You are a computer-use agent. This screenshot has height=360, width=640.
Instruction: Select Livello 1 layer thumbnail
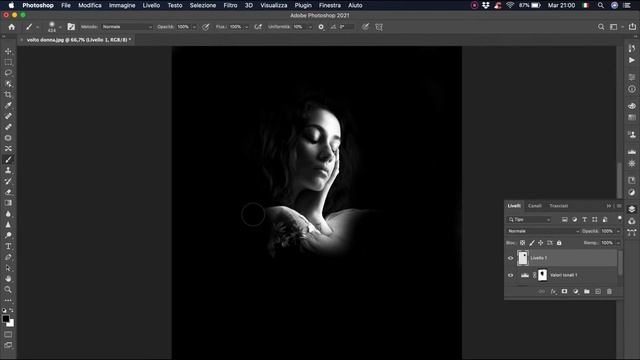coord(523,258)
